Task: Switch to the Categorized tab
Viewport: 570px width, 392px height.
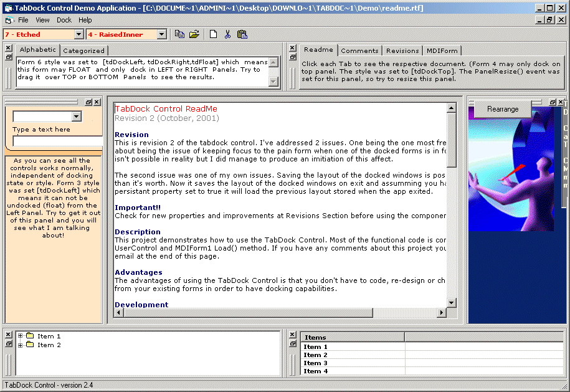Action: 84,50
